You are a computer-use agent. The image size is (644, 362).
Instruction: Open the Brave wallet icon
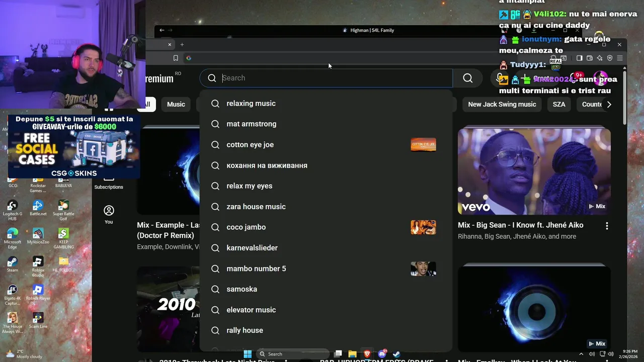point(590,58)
